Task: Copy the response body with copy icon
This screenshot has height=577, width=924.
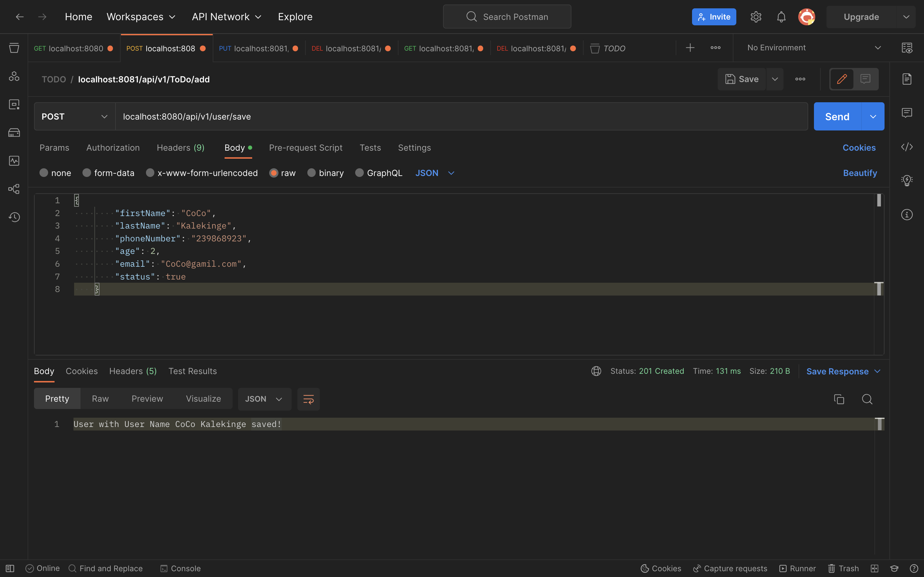Action: point(839,399)
